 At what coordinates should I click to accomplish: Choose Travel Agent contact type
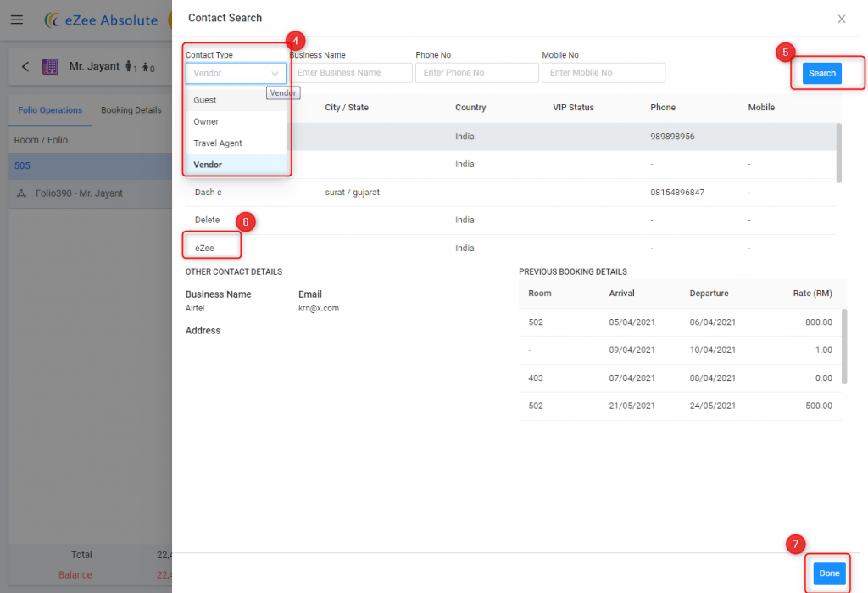[236, 143]
